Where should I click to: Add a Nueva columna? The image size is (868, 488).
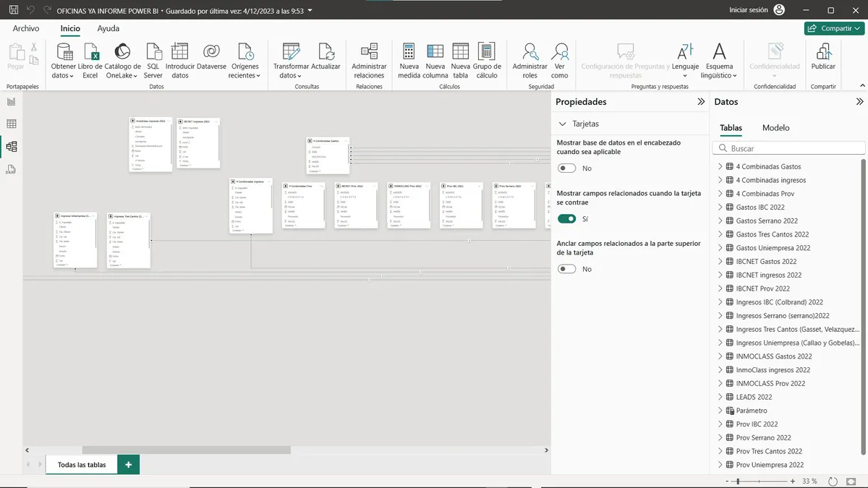click(435, 61)
